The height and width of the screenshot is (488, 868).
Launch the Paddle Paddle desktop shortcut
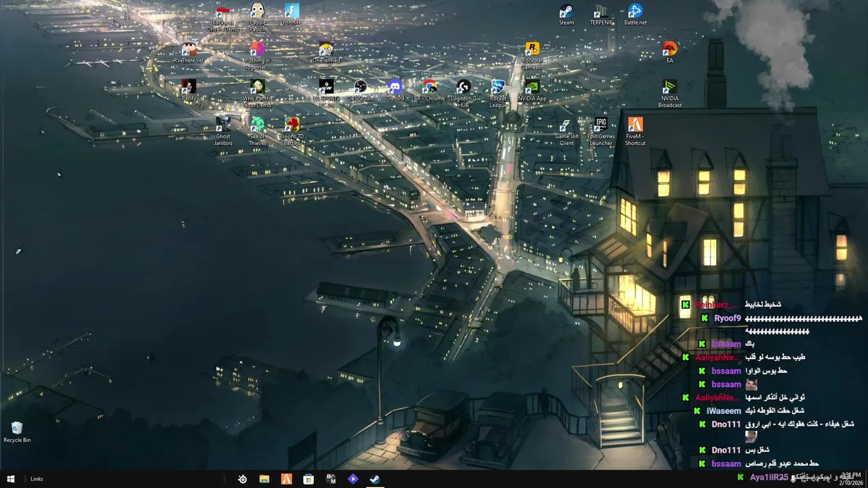pos(257,18)
